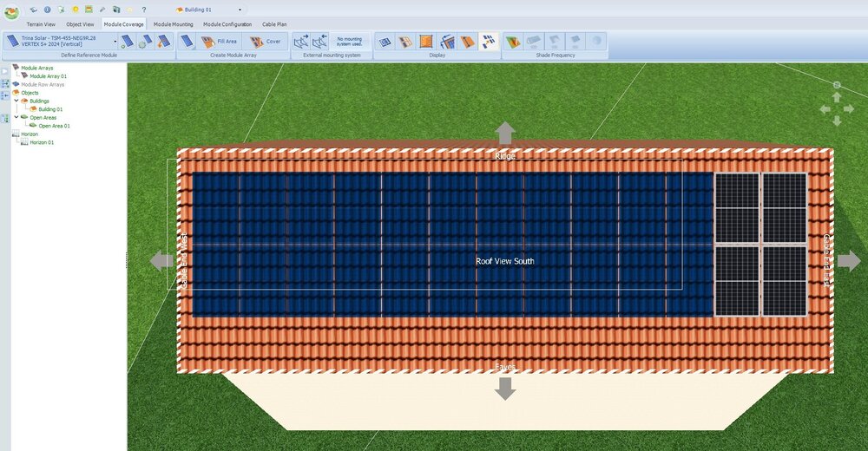Viewport: 868px width, 451px height.
Task: Open the Cable Plan tab
Action: [x=274, y=24]
